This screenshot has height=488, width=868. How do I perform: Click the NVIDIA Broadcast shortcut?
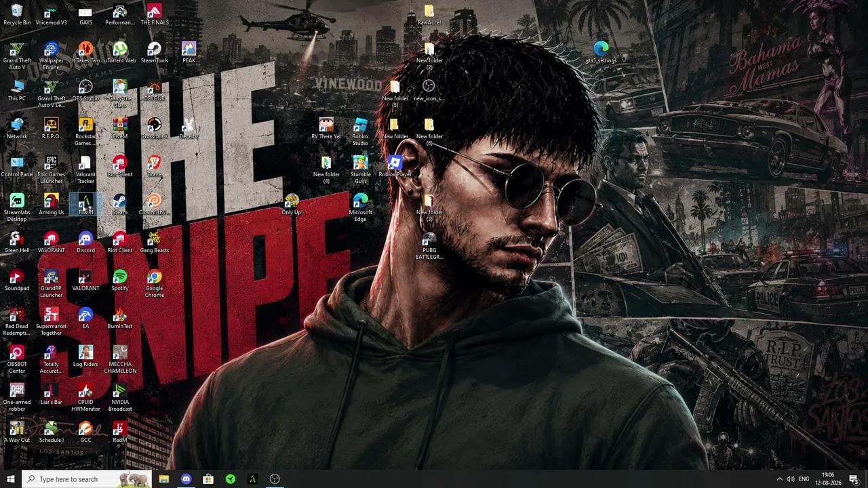pos(120,397)
